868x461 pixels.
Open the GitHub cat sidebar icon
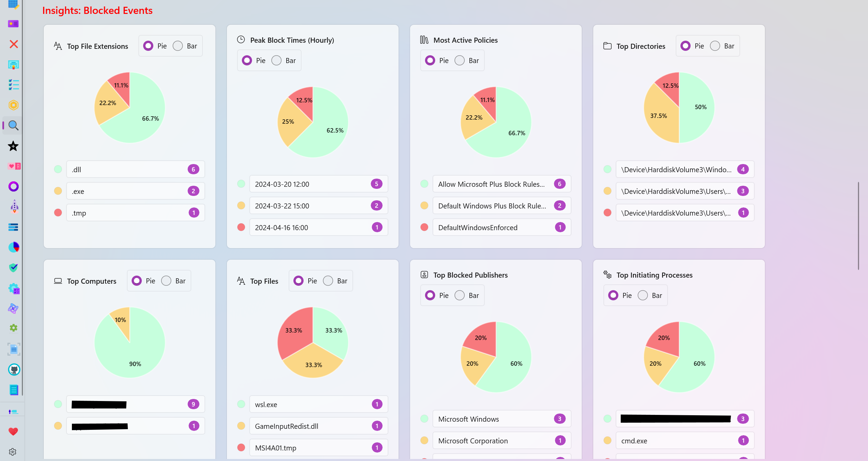coord(14,369)
